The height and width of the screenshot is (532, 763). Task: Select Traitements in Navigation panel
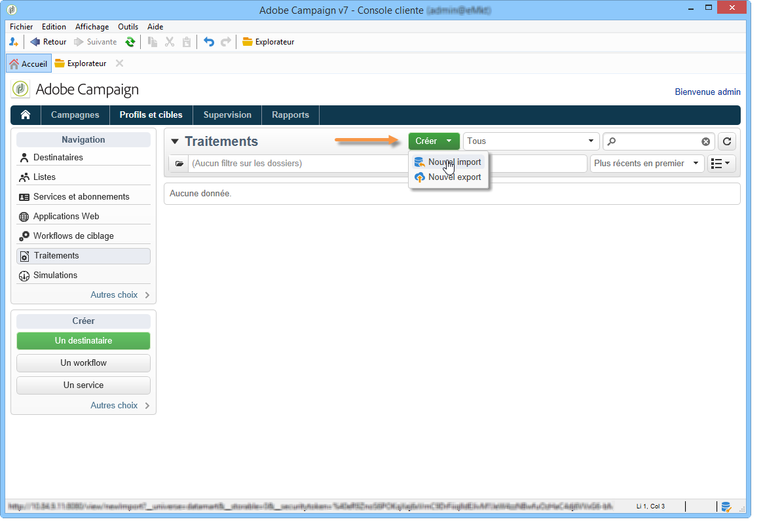click(x=83, y=256)
